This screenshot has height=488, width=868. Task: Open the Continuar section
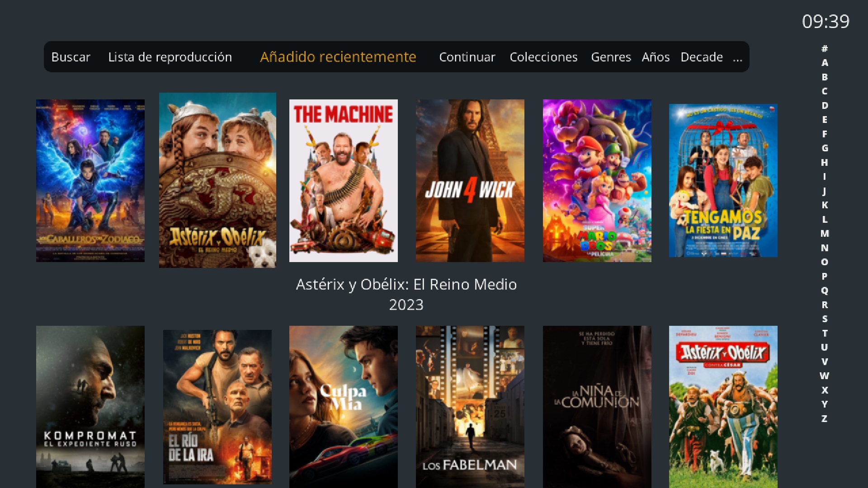coord(467,57)
